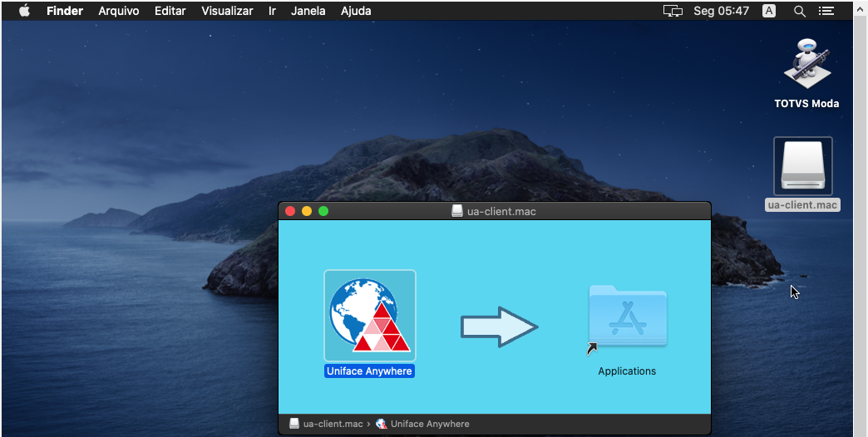Close the ua-client.mac window
The image size is (868, 437).
coord(290,211)
